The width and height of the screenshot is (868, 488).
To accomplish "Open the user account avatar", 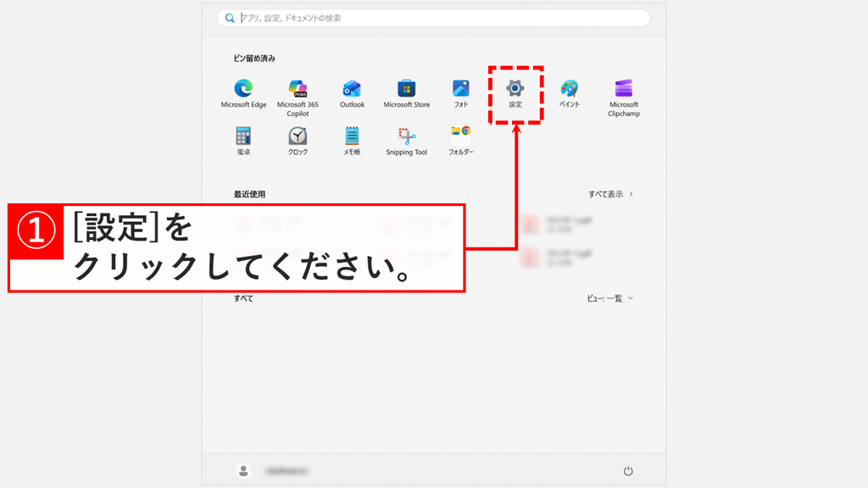I will [243, 471].
